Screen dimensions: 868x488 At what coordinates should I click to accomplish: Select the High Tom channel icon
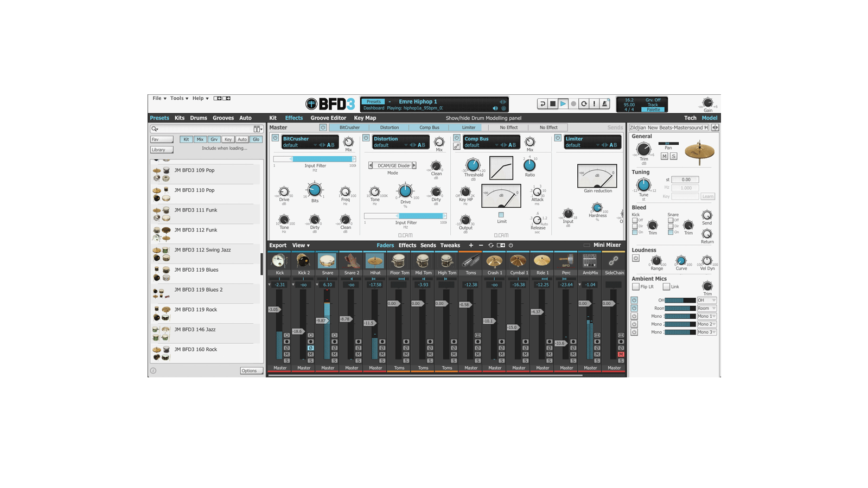[446, 261]
